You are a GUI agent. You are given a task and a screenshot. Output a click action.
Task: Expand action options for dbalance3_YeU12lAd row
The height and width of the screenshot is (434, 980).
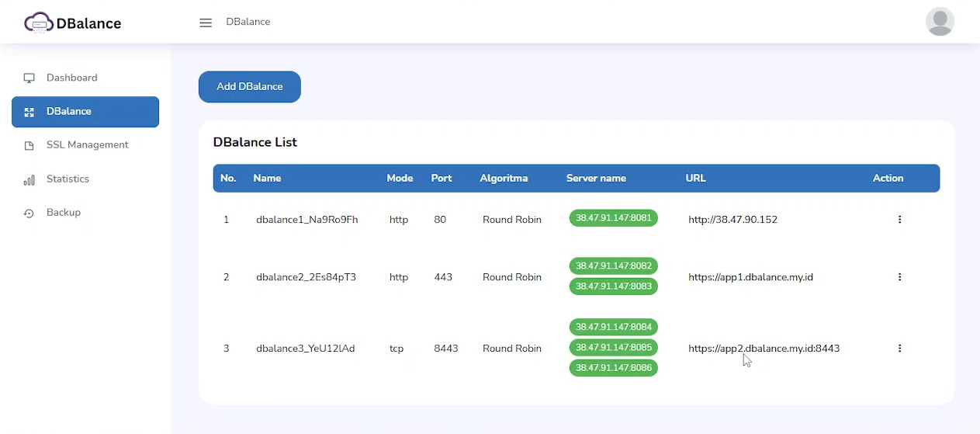[x=899, y=349]
